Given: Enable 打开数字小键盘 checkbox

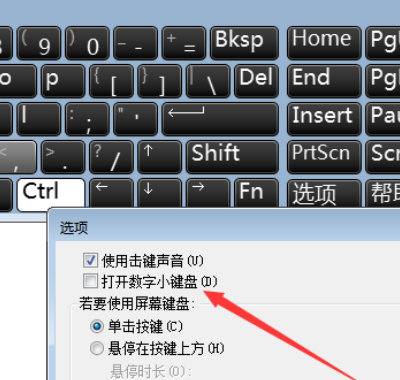Looking at the screenshot, I should coord(90,281).
